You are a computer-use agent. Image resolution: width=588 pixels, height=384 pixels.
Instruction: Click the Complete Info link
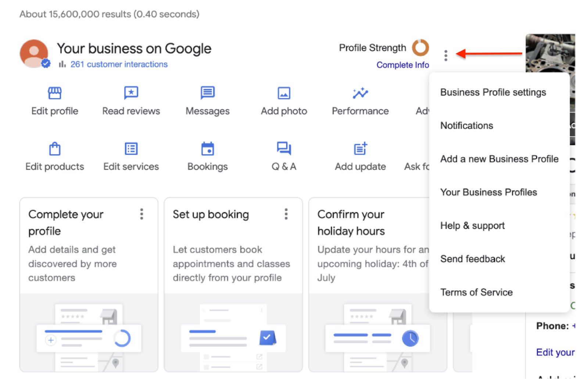[402, 65]
